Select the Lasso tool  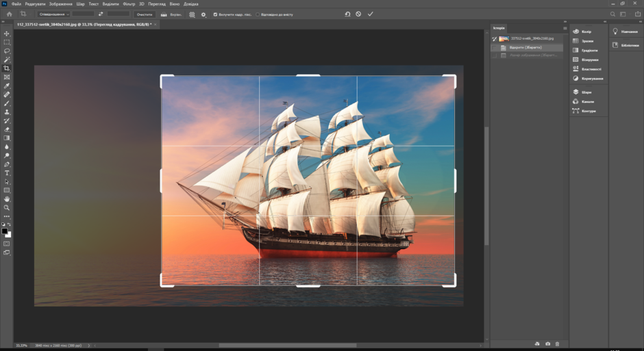point(7,51)
